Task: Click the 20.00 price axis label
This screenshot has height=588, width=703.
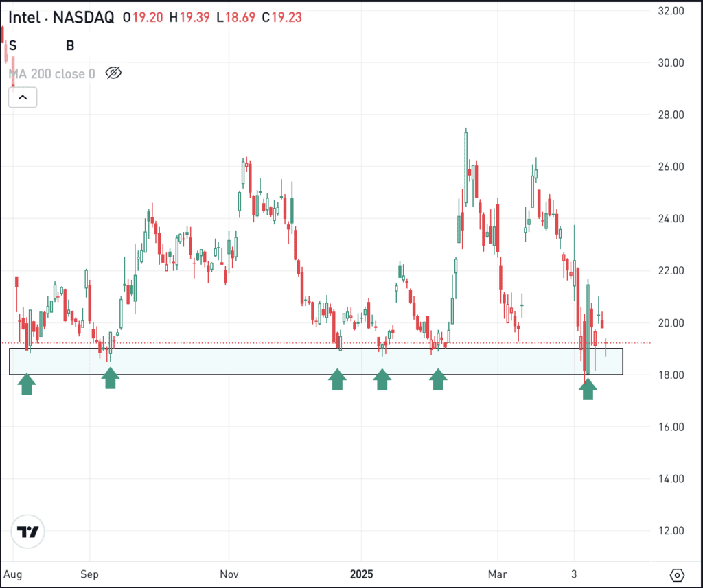Action: click(671, 322)
